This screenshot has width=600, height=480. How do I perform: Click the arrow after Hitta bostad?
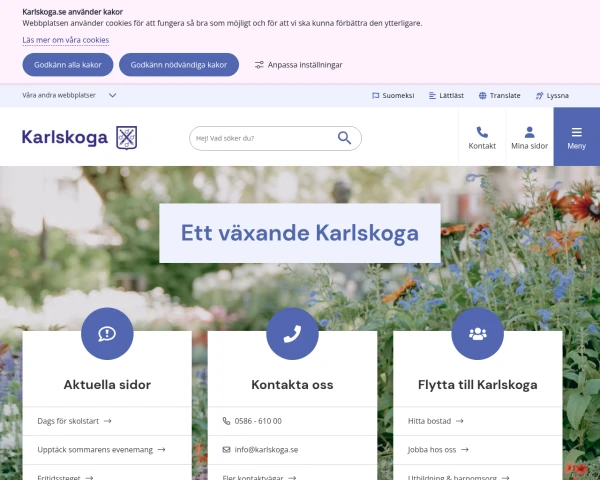[460, 421]
